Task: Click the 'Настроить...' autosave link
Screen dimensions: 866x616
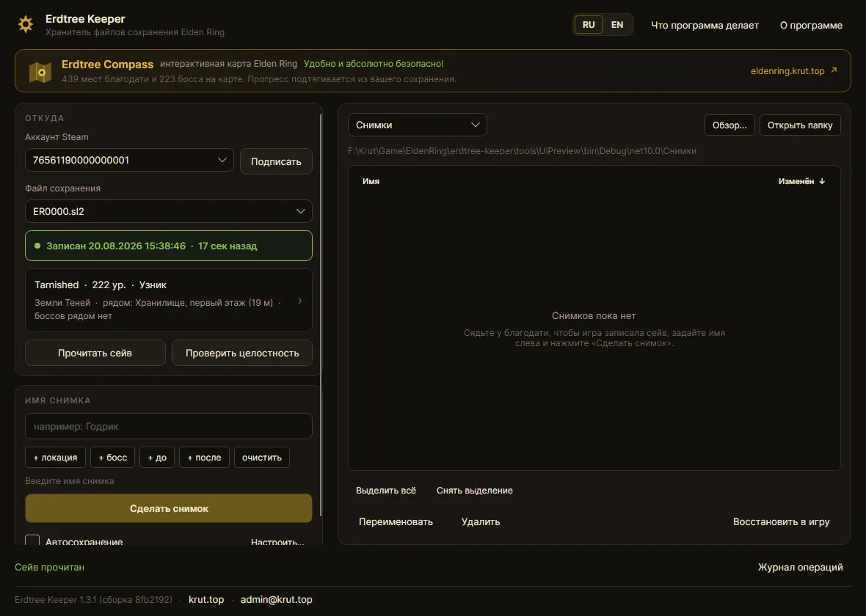Action: click(277, 541)
